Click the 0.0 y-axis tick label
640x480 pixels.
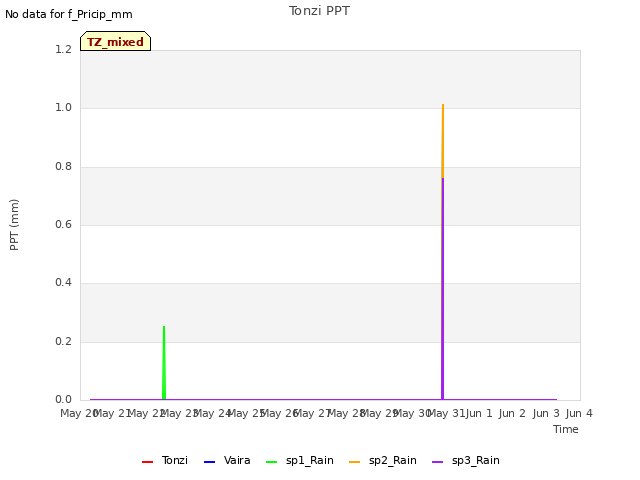click(63, 399)
